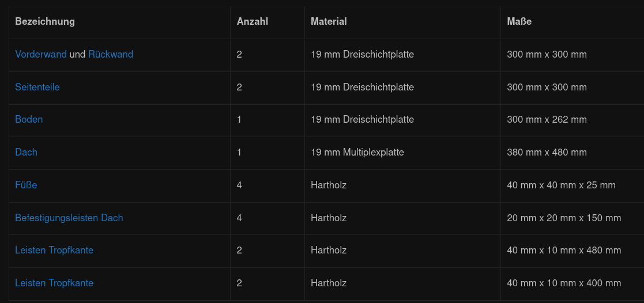Open the Vorderwand link

coord(40,54)
